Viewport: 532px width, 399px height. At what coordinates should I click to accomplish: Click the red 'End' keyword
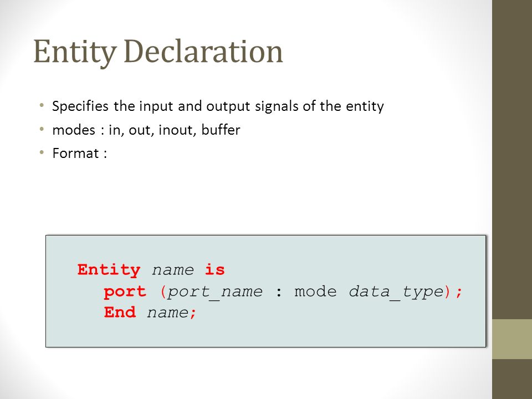coord(120,312)
